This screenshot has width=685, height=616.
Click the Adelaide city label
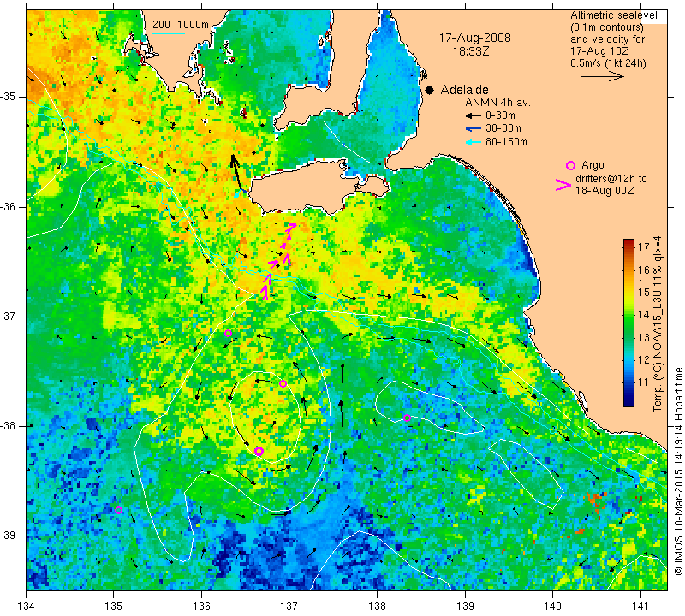point(464,90)
